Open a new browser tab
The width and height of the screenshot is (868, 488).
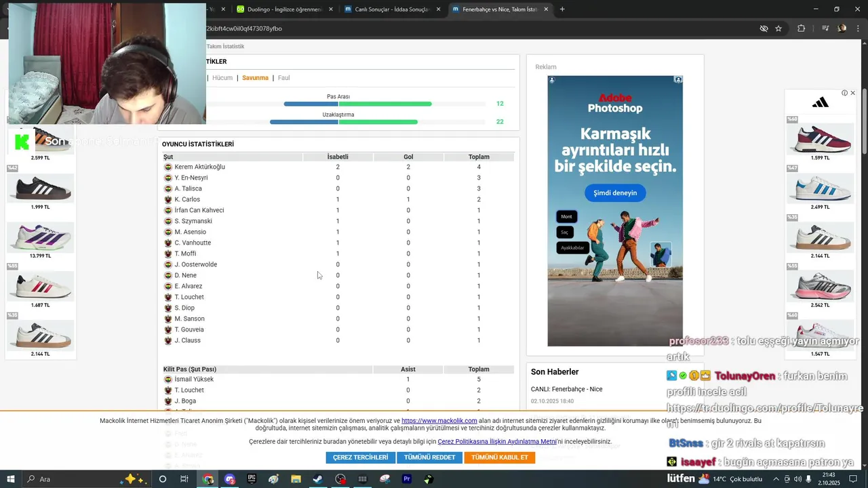point(562,9)
